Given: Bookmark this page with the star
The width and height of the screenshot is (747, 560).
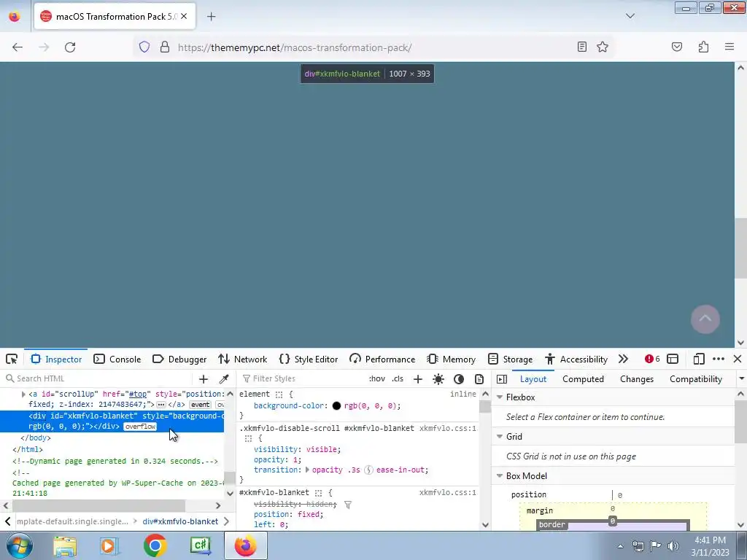Looking at the screenshot, I should pyautogui.click(x=603, y=47).
